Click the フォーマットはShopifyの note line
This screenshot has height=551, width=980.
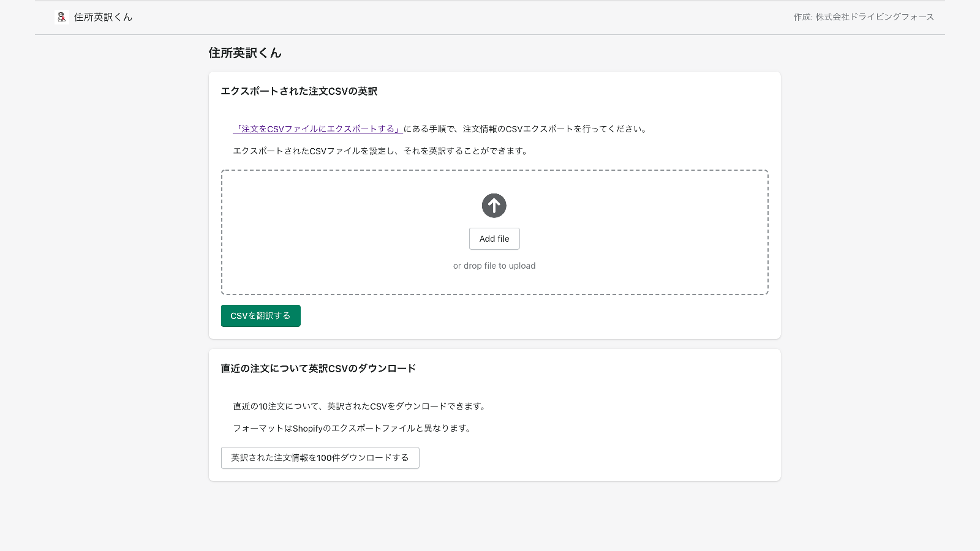point(353,428)
